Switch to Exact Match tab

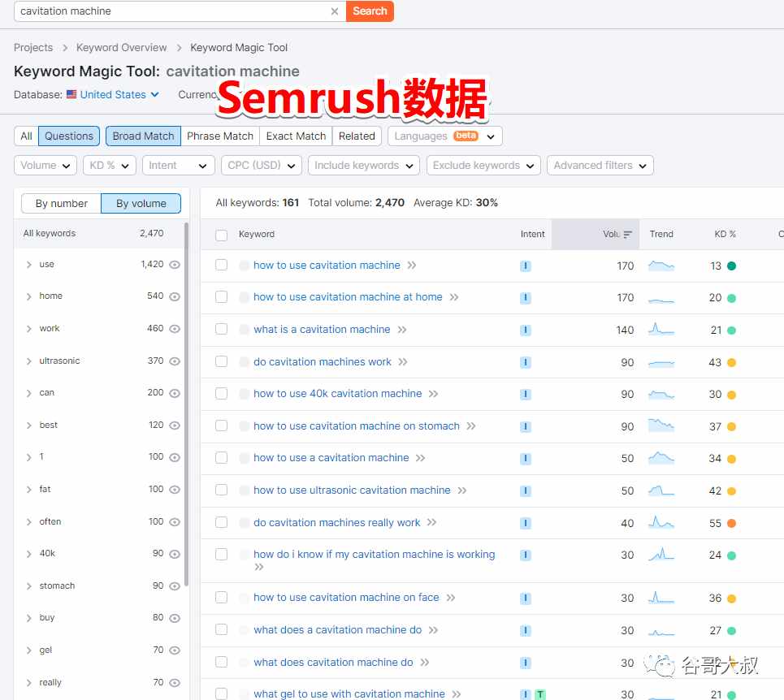tap(296, 136)
